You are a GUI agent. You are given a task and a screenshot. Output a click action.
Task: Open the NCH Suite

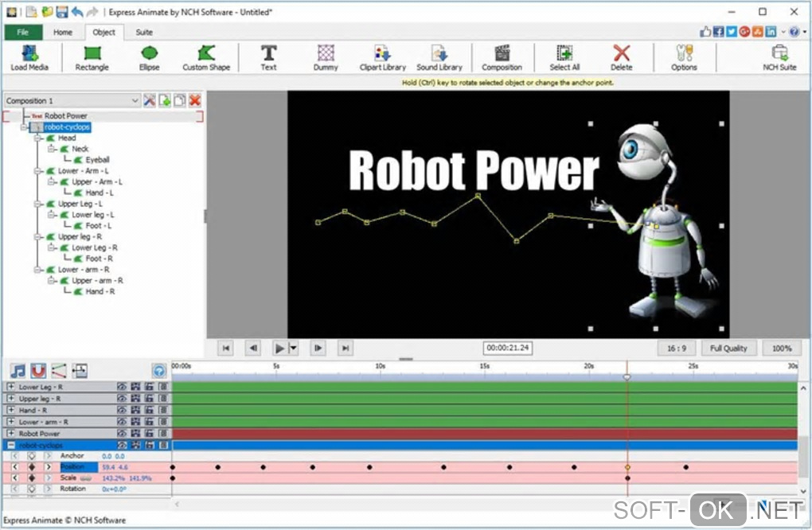tap(779, 57)
